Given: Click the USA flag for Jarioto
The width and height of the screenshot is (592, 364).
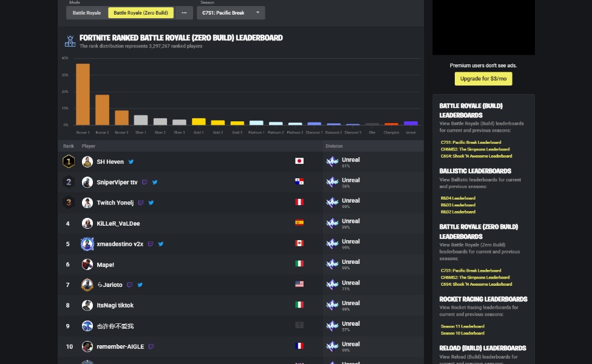Looking at the screenshot, I should (299, 284).
